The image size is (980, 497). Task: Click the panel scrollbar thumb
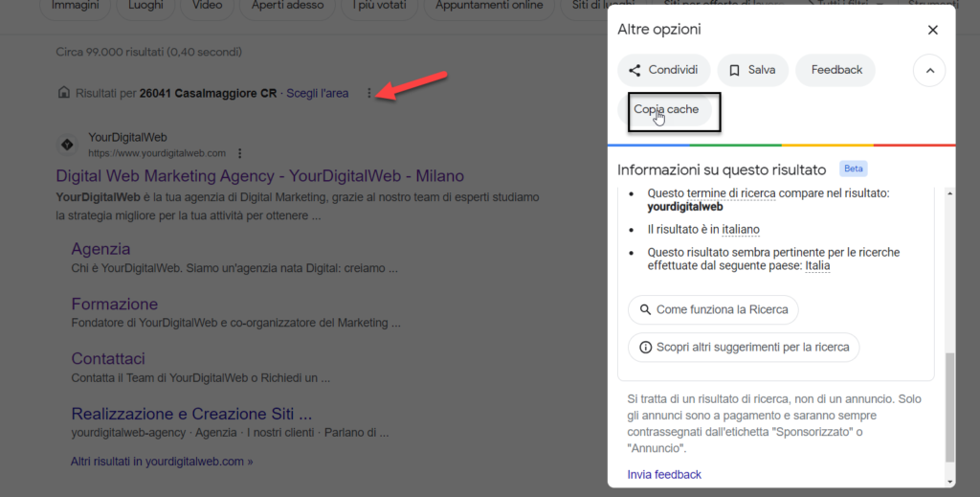point(950,408)
